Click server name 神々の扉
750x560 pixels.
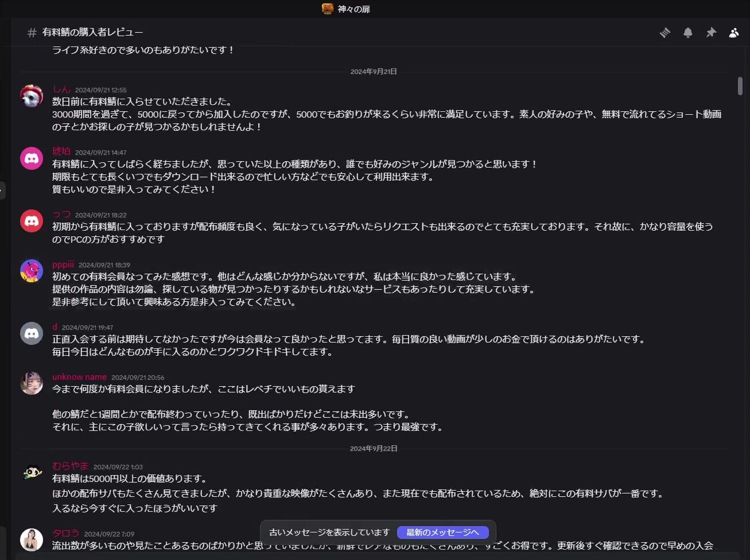354,9
